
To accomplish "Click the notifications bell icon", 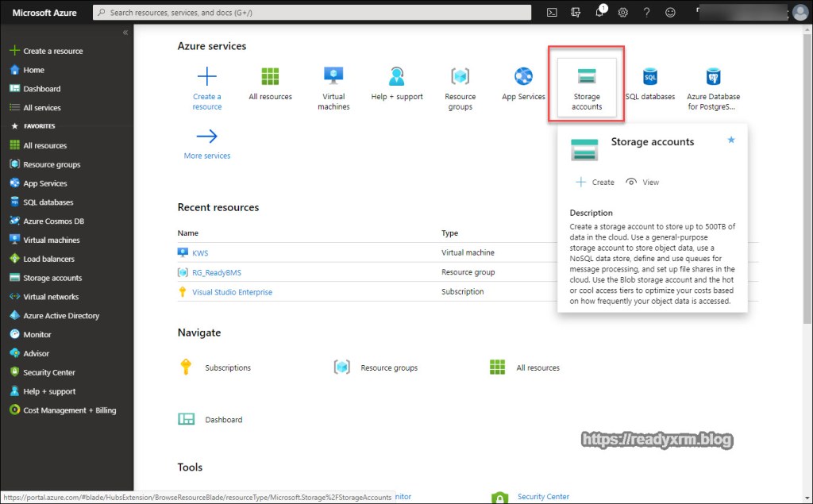I will [x=600, y=12].
